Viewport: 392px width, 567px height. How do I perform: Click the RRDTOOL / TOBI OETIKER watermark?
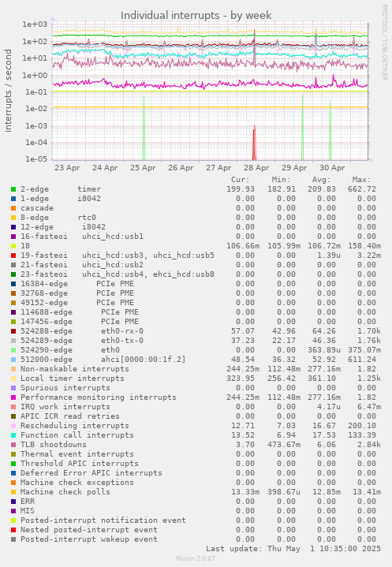coord(384,43)
